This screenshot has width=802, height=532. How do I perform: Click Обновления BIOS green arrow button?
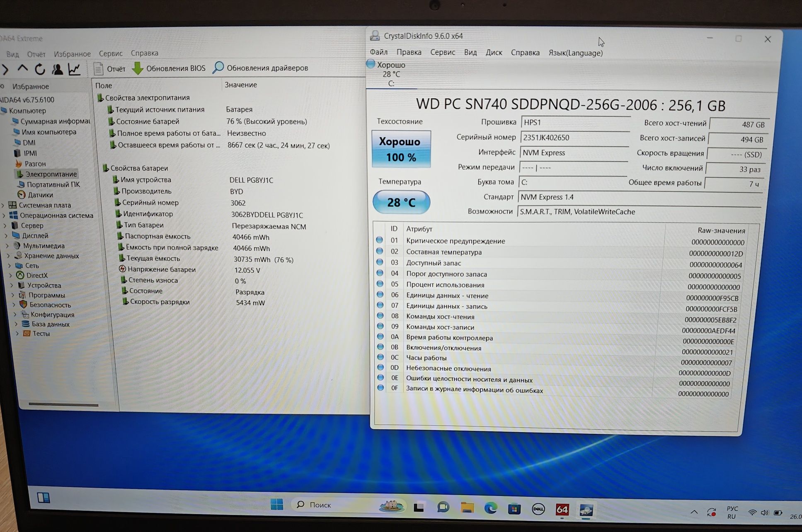click(168, 68)
